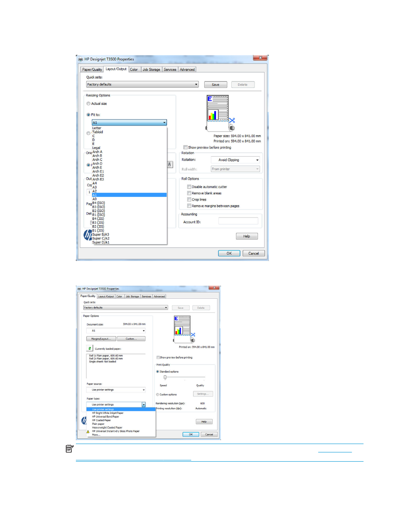Open the Document size A1 dropdown
This screenshot has height=532, width=400.
116,331
